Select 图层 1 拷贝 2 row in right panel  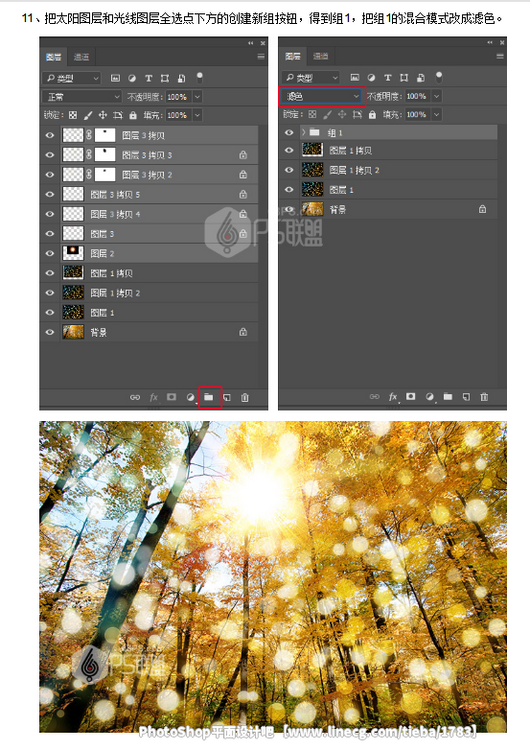(x=389, y=170)
